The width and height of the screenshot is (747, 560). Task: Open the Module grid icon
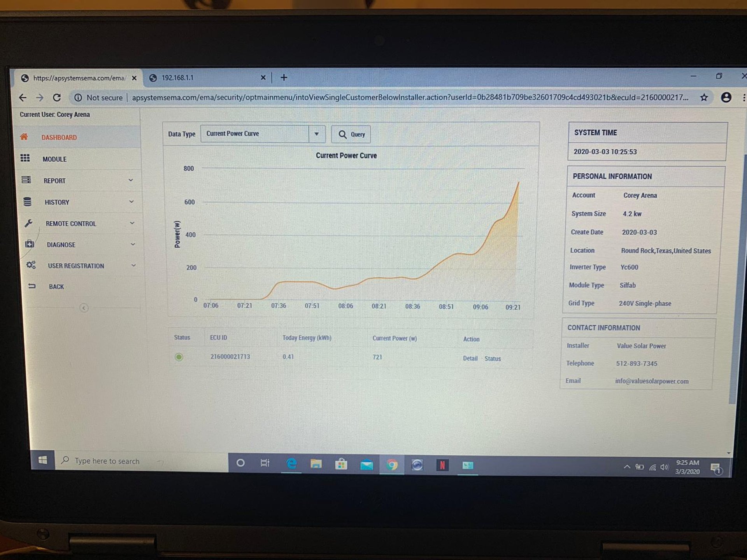25,158
